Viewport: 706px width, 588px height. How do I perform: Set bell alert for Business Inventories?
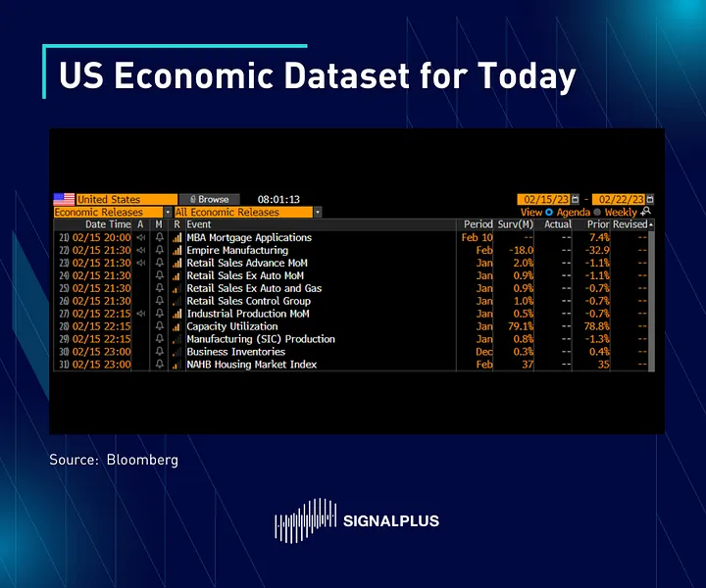160,352
